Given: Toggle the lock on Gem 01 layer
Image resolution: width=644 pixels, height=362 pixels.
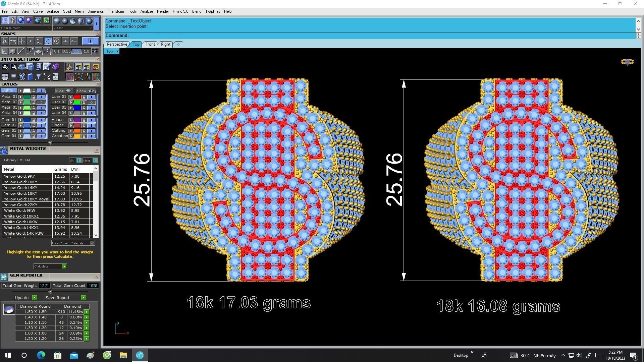Looking at the screenshot, I should tap(34, 120).
